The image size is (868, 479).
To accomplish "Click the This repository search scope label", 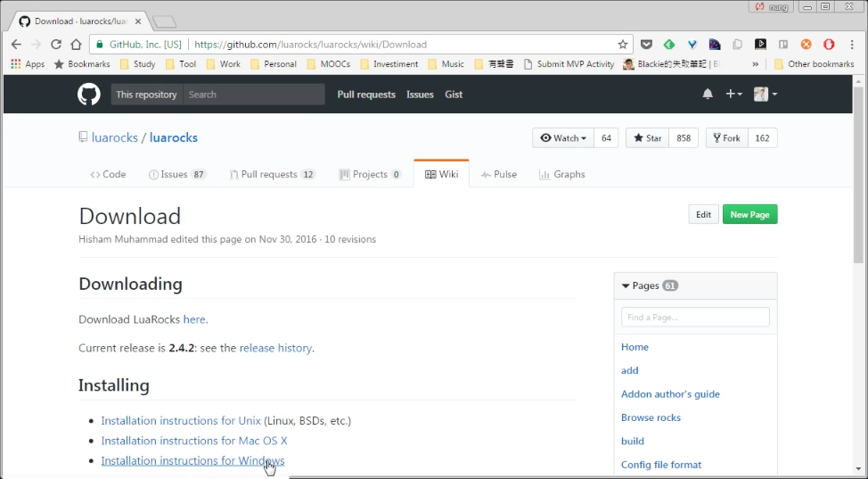I will [x=147, y=95].
